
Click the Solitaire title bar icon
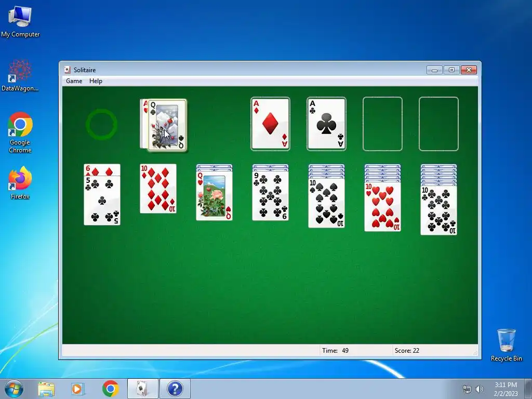pyautogui.click(x=68, y=70)
